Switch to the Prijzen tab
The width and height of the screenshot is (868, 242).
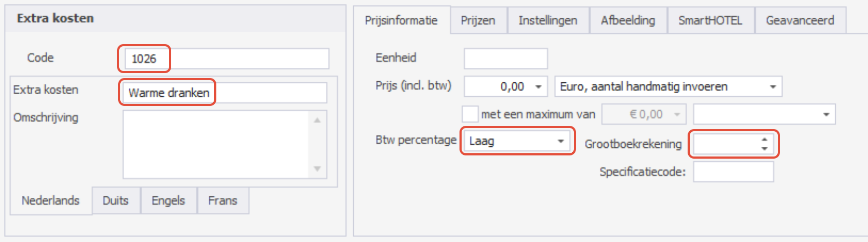coord(478,20)
